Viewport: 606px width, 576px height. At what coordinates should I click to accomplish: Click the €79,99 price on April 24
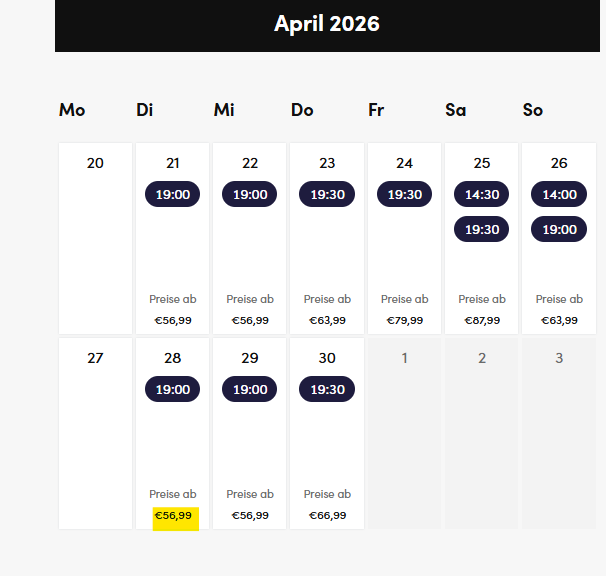(x=404, y=321)
